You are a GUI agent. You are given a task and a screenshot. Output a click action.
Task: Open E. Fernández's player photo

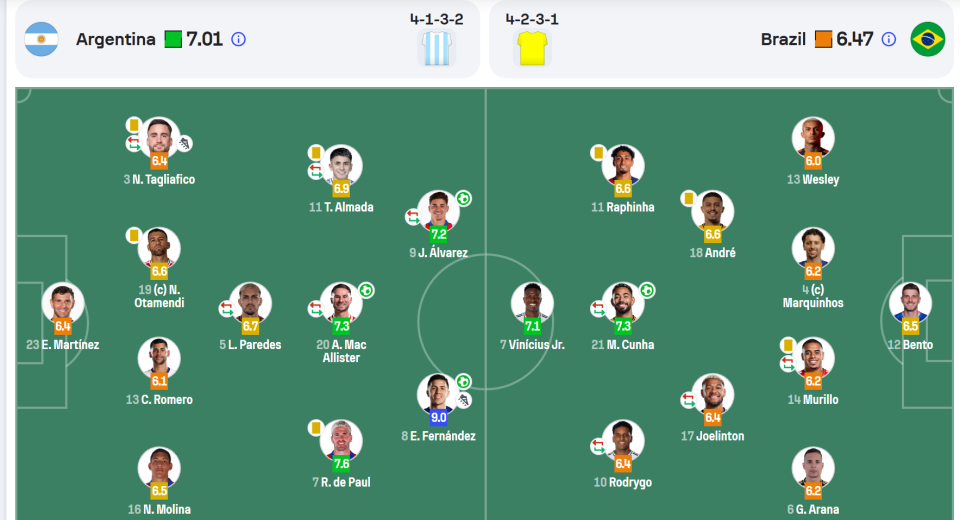[438, 394]
